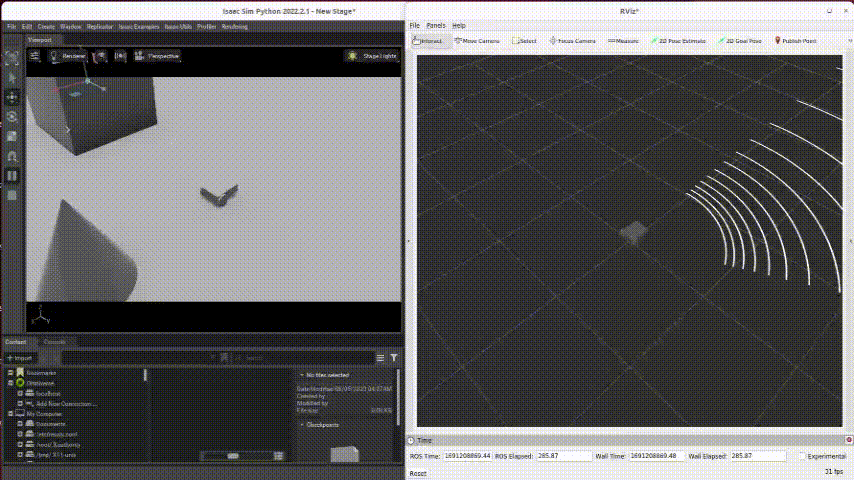Close the RViz Time panel
This screenshot has width=854, height=480.
(x=849, y=440)
